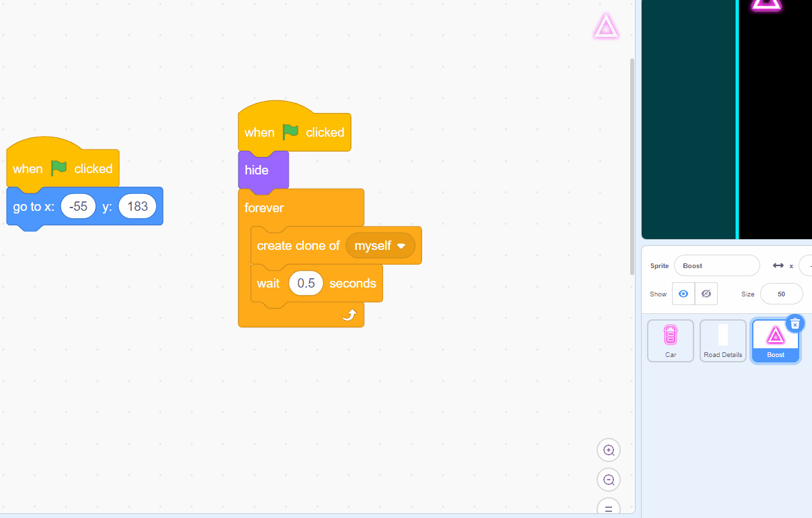Image resolution: width=812 pixels, height=518 pixels.
Task: Edit the sprite name field Boost
Action: pos(717,265)
